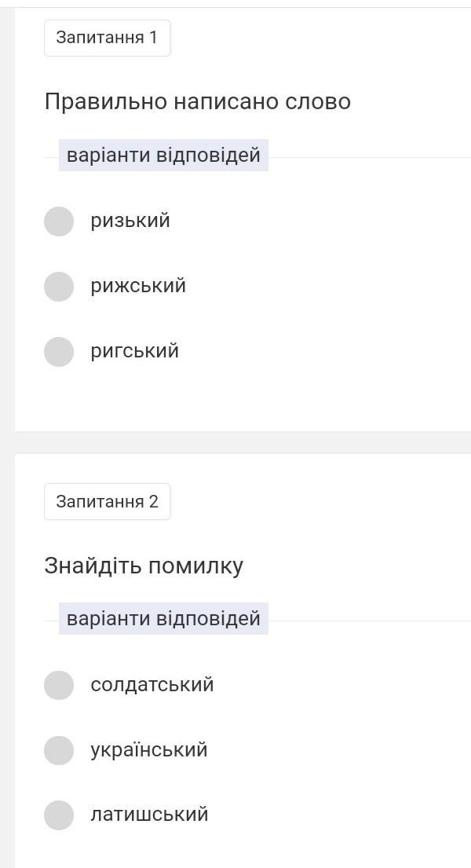
Task: Tap варіанти відповідей label in question 1
Action: [x=163, y=155]
